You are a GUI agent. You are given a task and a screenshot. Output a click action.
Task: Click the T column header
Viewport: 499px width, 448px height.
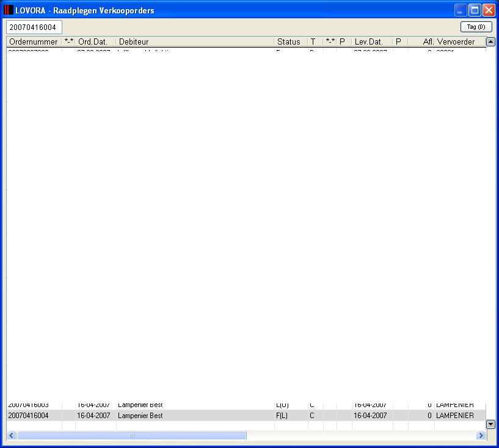315,42
